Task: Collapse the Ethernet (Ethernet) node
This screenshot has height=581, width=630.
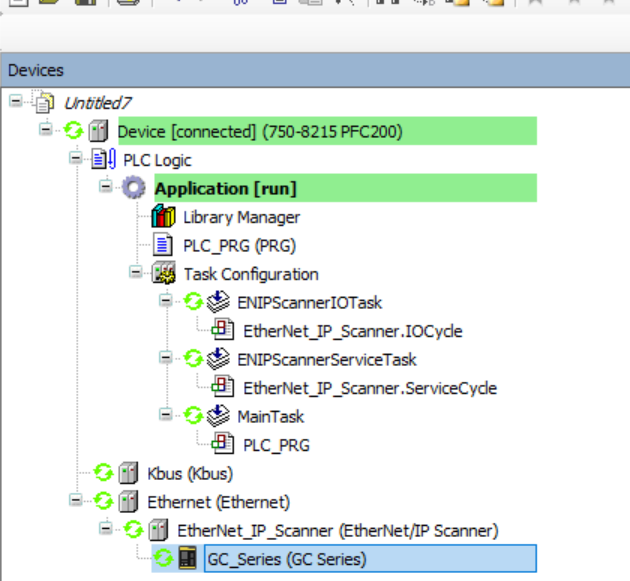Action: click(75, 500)
